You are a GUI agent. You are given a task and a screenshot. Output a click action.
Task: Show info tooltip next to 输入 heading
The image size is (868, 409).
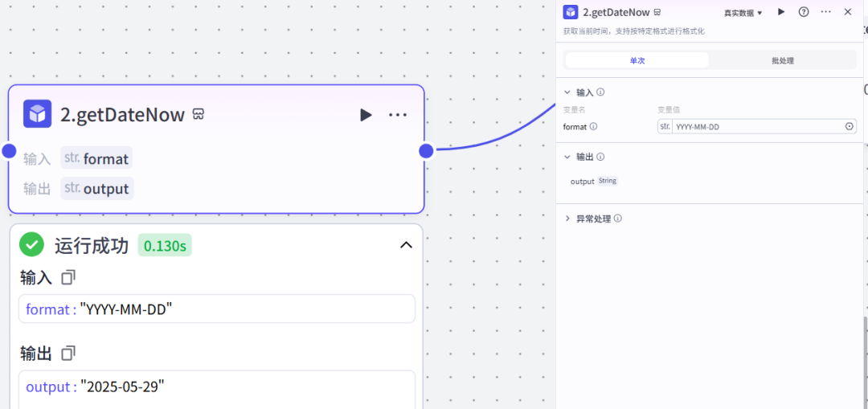pyautogui.click(x=600, y=92)
